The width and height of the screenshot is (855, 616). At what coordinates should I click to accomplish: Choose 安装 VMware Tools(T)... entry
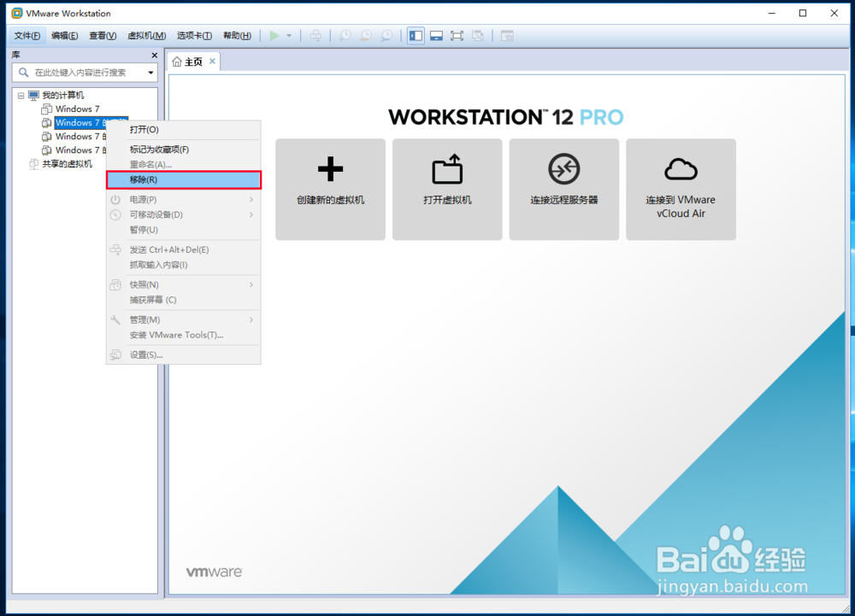183,335
